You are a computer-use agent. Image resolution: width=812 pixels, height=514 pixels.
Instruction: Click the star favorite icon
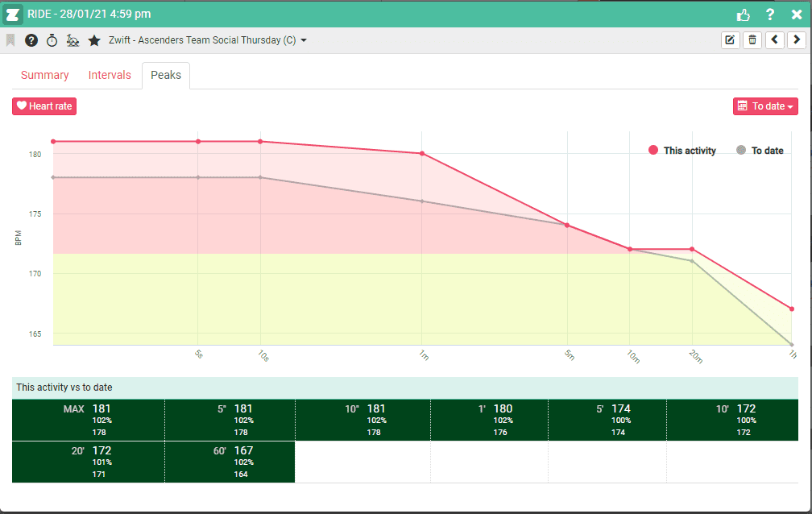94,40
